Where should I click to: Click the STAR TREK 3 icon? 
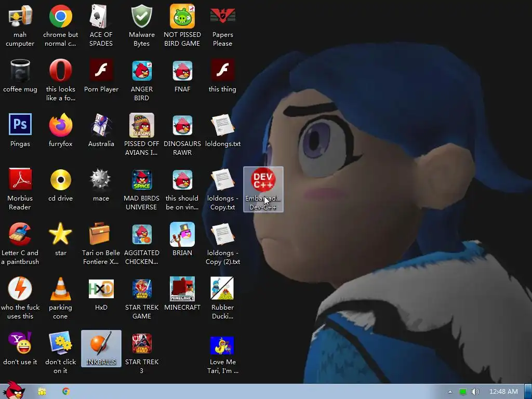click(x=141, y=353)
